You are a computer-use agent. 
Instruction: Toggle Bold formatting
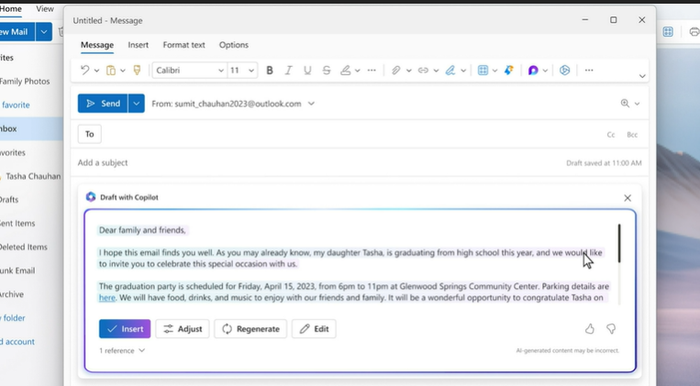point(269,71)
